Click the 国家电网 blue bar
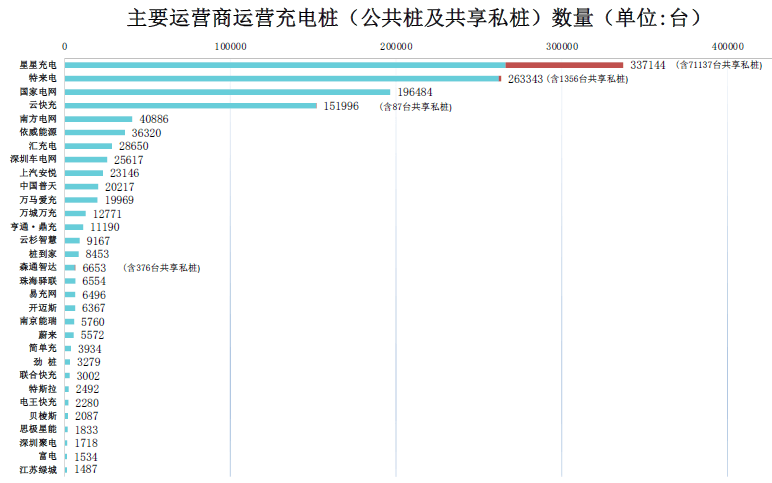The image size is (772, 483). [227, 92]
